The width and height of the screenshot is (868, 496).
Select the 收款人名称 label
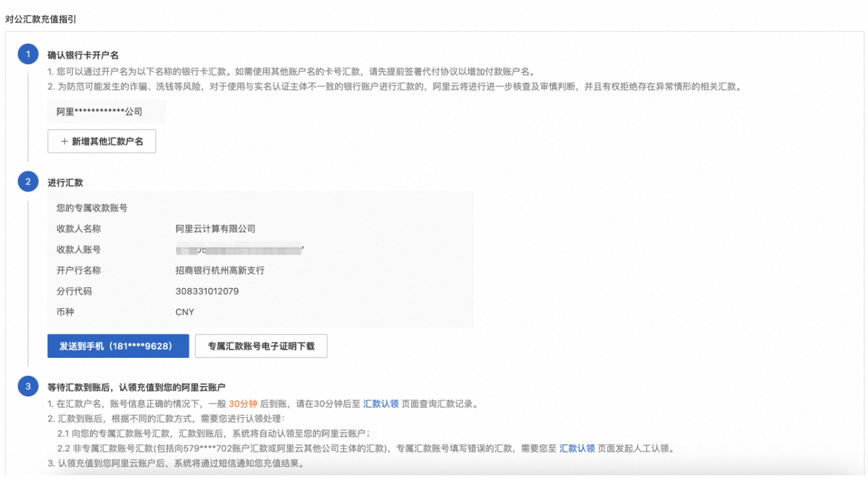pyautogui.click(x=79, y=229)
